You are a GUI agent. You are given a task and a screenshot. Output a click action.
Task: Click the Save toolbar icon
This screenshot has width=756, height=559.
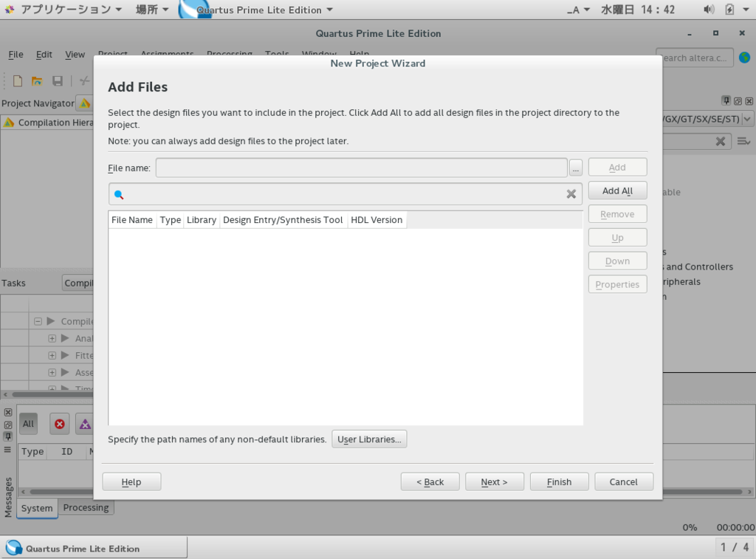(x=58, y=80)
